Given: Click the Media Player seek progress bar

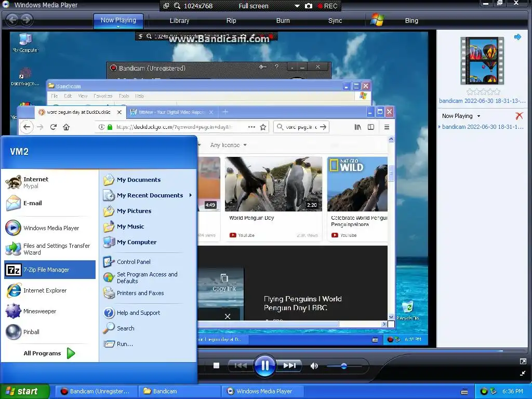Looking at the screenshot, I should tap(350, 351).
